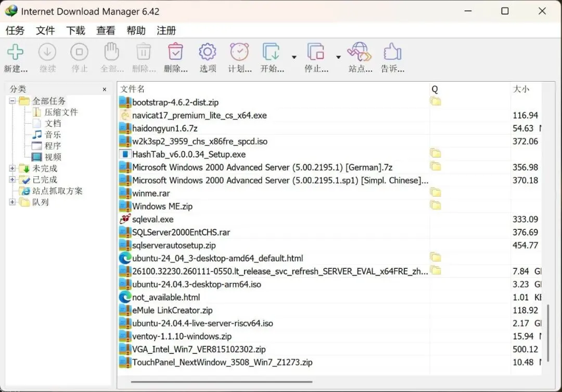The image size is (562, 392).
Task: Open 选项 options gear icon
Action: (x=208, y=53)
